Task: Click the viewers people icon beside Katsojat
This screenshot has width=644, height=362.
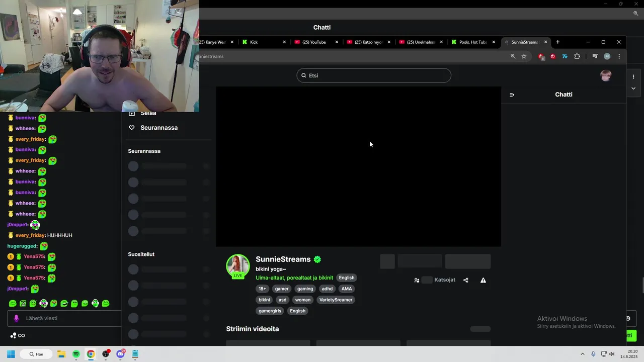Action: click(x=417, y=280)
